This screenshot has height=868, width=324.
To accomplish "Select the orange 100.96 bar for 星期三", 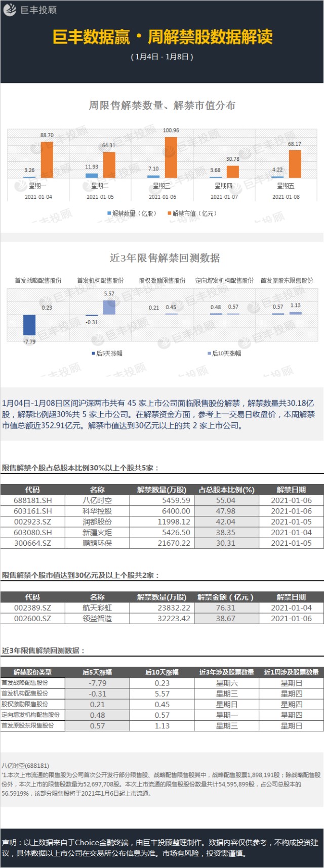I will click(171, 157).
